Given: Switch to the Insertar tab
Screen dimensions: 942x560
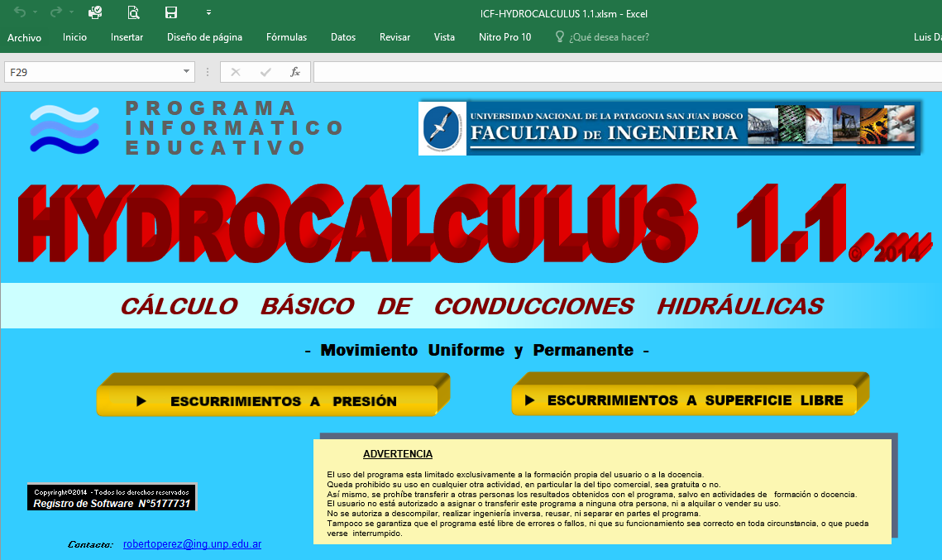Looking at the screenshot, I should 127,37.
